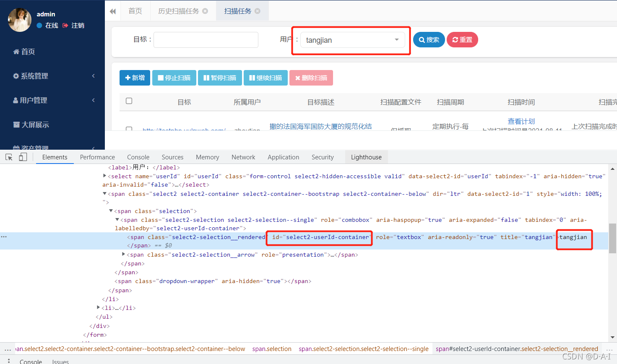Open the Sources DevTools tab

[x=172, y=157]
